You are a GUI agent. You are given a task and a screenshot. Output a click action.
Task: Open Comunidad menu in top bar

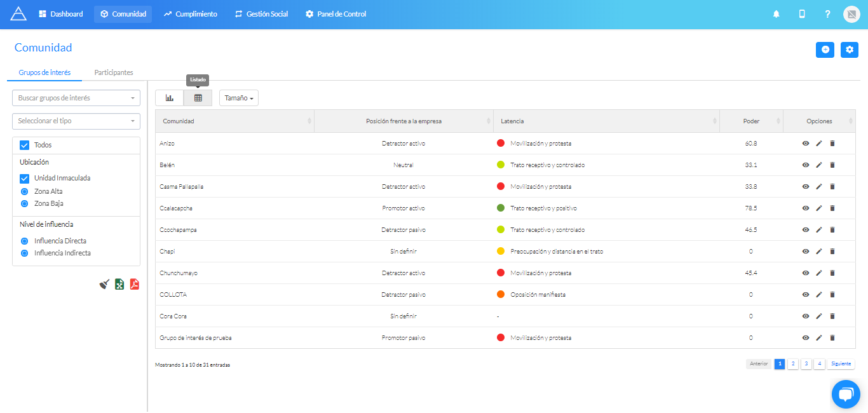pyautogui.click(x=123, y=14)
